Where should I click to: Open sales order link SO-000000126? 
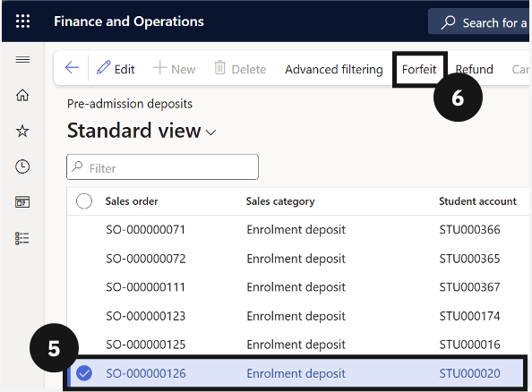pos(146,374)
